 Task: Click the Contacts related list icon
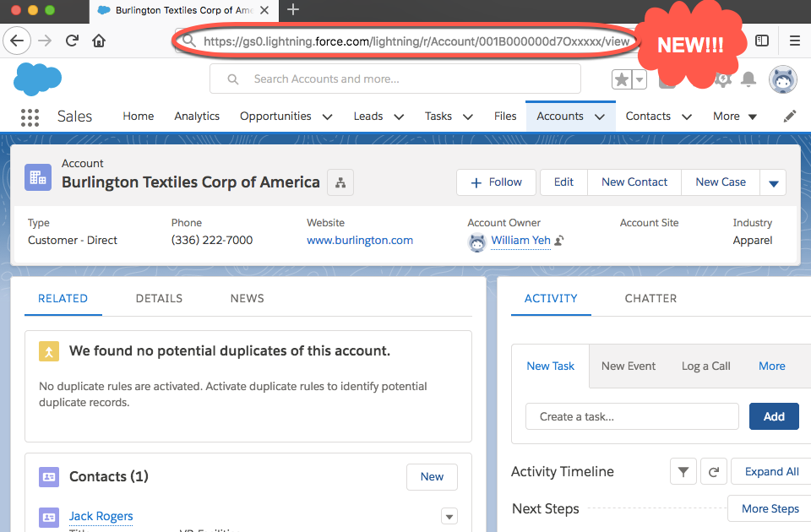[x=49, y=476]
